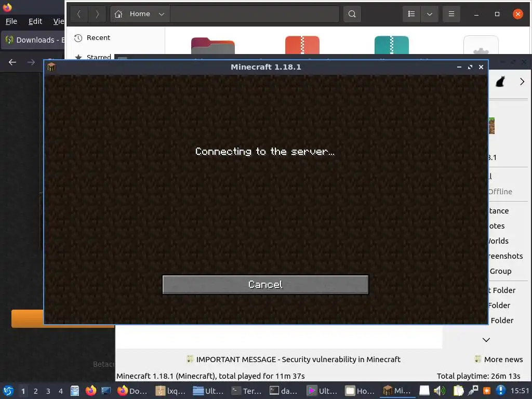Open the Home path dropdown in Files
532x399 pixels.
[x=162, y=14]
